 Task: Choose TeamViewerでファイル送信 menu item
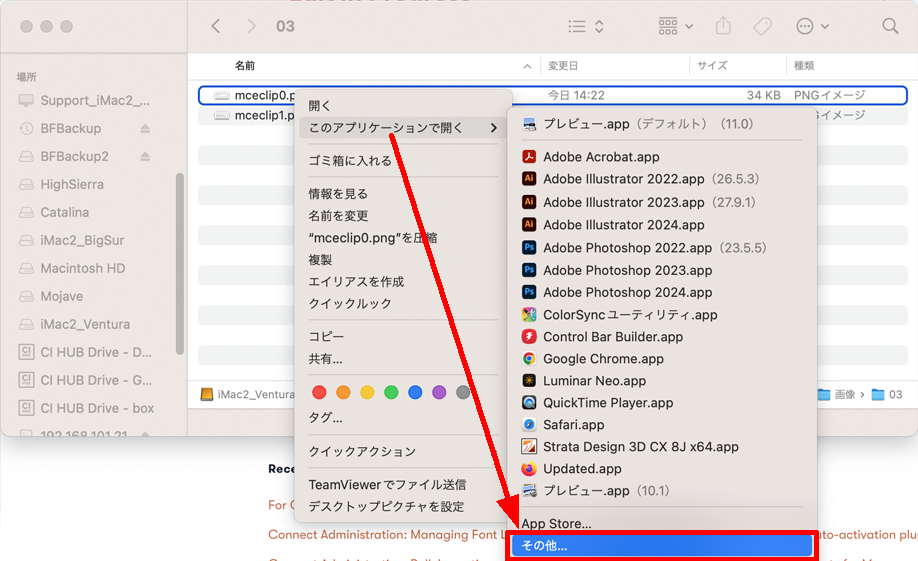(x=387, y=485)
